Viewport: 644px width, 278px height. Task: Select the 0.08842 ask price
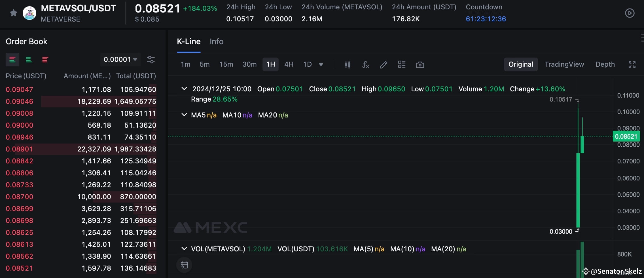point(20,161)
